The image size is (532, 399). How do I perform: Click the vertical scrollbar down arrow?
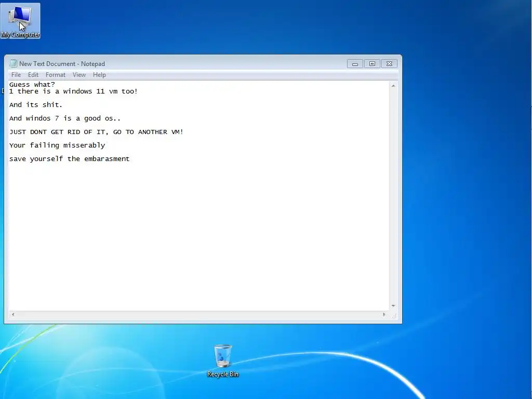tap(393, 306)
